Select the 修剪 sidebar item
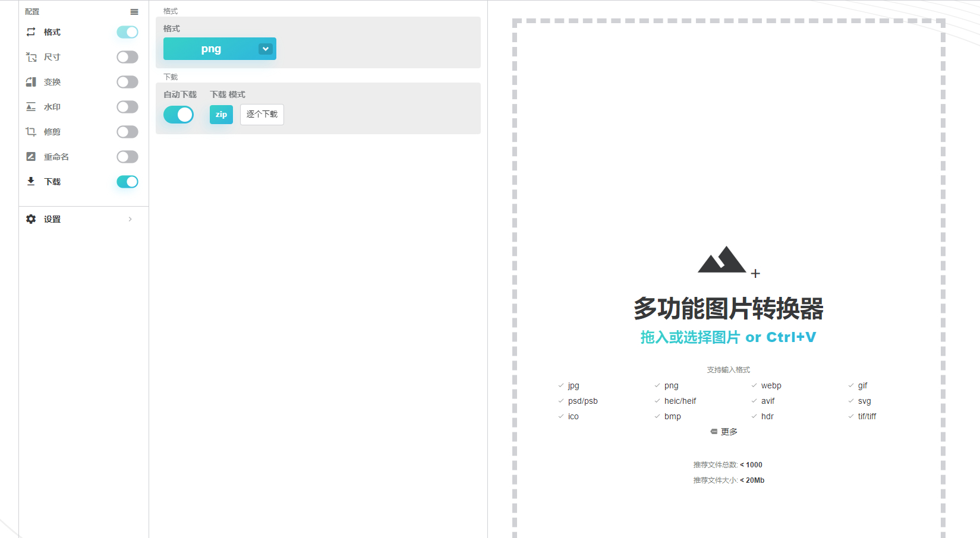The width and height of the screenshot is (980, 538). pos(52,132)
